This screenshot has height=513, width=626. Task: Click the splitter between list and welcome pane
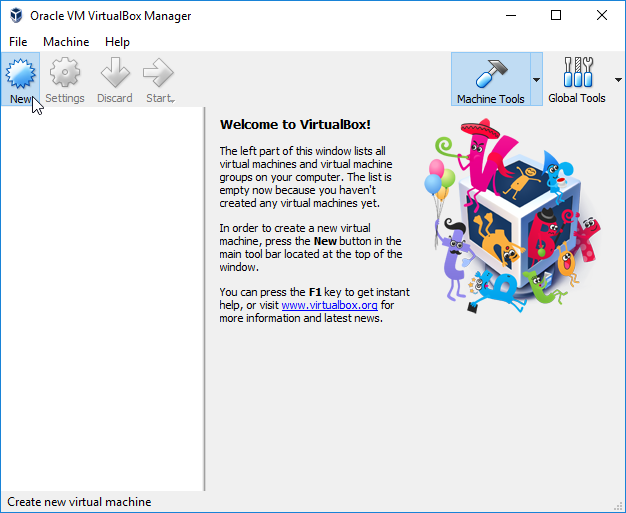point(205,300)
